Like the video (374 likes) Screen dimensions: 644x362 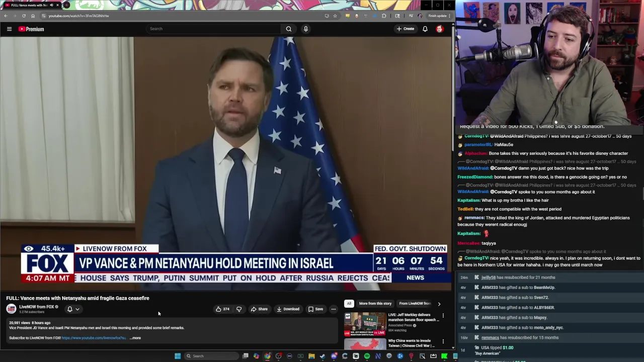(222, 309)
